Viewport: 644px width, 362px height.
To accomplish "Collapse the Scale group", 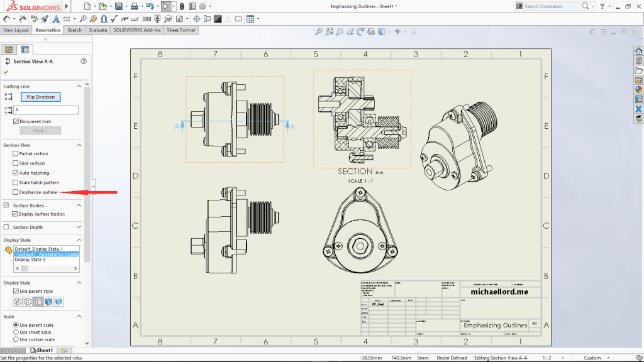I will (79, 317).
